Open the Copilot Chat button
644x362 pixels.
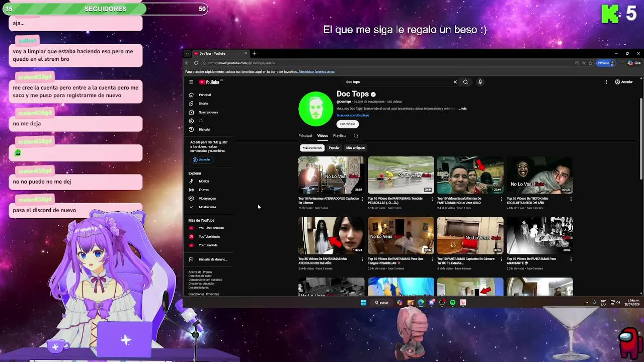634,63
